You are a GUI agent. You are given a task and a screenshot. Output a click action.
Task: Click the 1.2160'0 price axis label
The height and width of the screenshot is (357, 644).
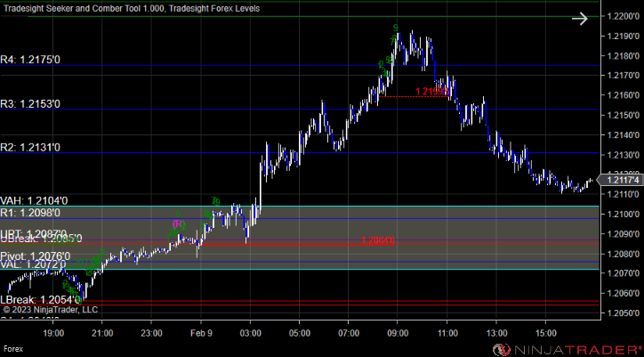click(623, 95)
